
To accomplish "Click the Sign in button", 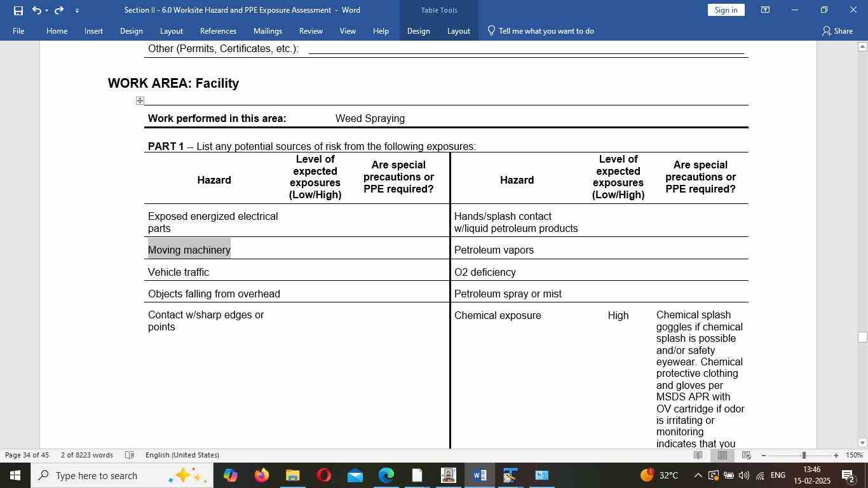I will [726, 10].
